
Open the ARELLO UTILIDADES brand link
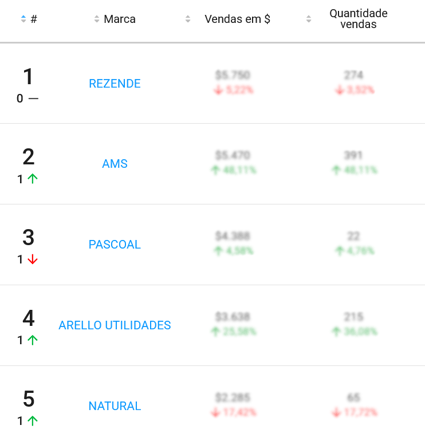(x=115, y=325)
